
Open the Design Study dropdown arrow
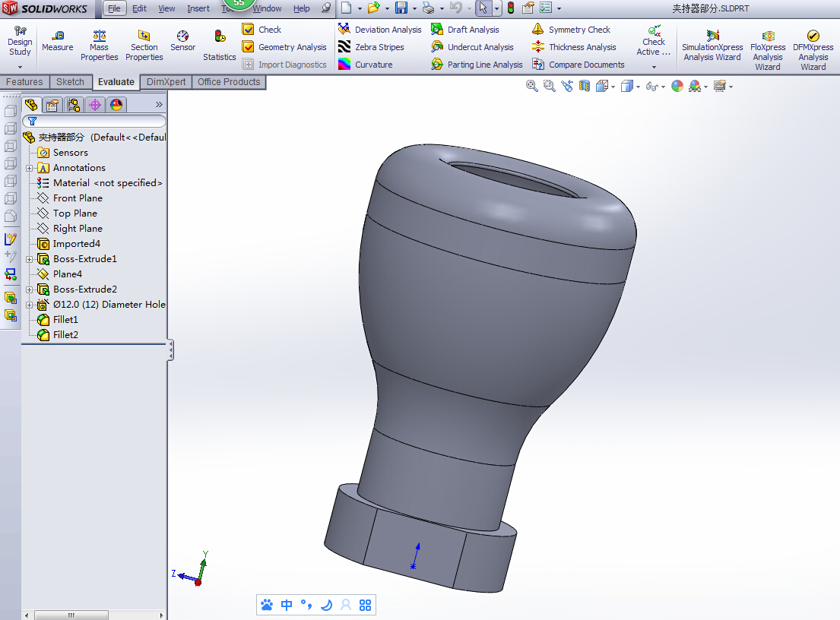tap(20, 67)
